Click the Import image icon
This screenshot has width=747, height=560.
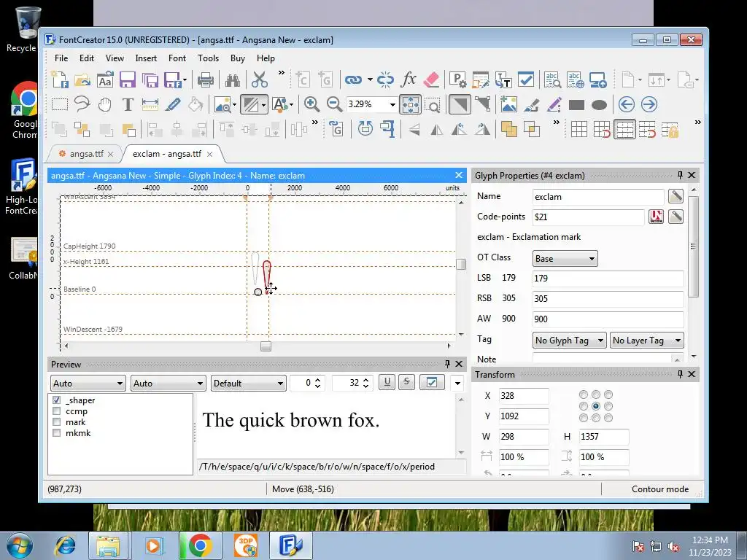508,104
